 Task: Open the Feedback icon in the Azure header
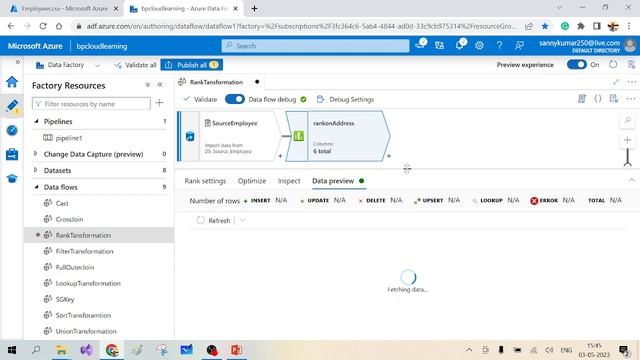coord(519,45)
